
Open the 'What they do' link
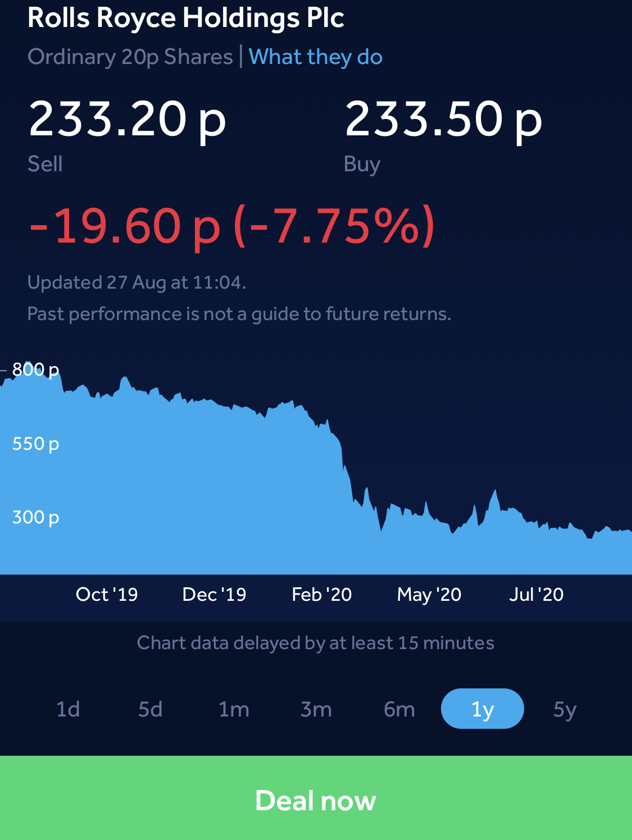coord(315,57)
